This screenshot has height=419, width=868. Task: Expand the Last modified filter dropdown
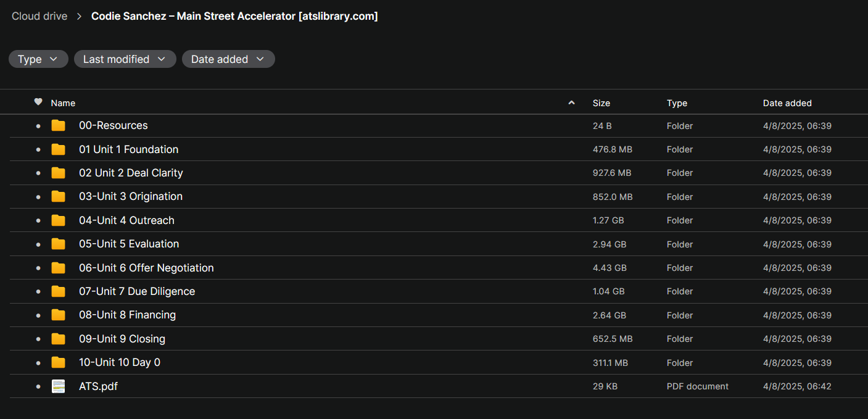(125, 59)
